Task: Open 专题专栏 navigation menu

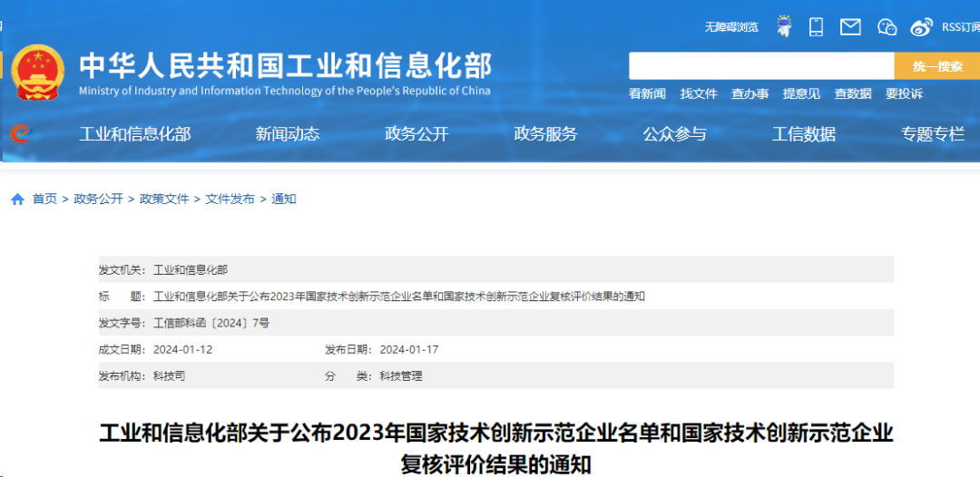Action: tap(933, 134)
